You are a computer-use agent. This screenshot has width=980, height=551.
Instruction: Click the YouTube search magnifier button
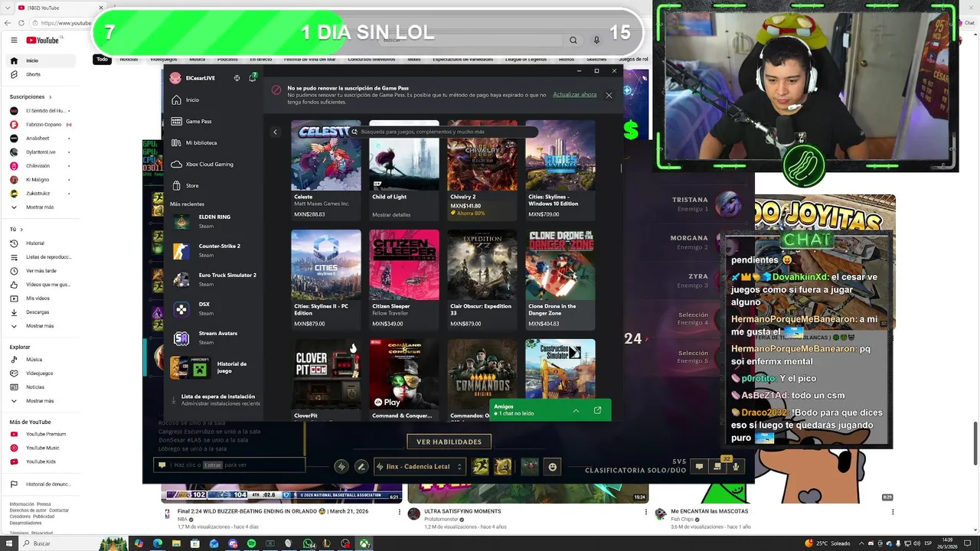[573, 40]
